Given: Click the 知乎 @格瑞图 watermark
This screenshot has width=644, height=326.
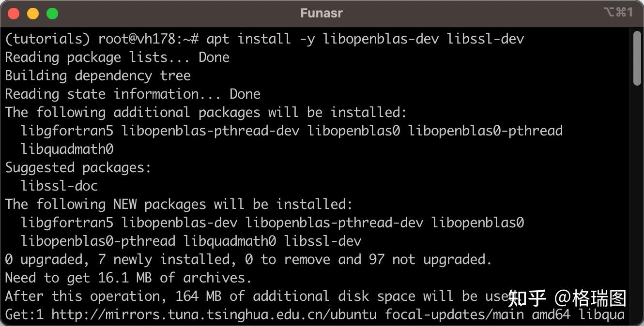Looking at the screenshot, I should coord(567,298).
